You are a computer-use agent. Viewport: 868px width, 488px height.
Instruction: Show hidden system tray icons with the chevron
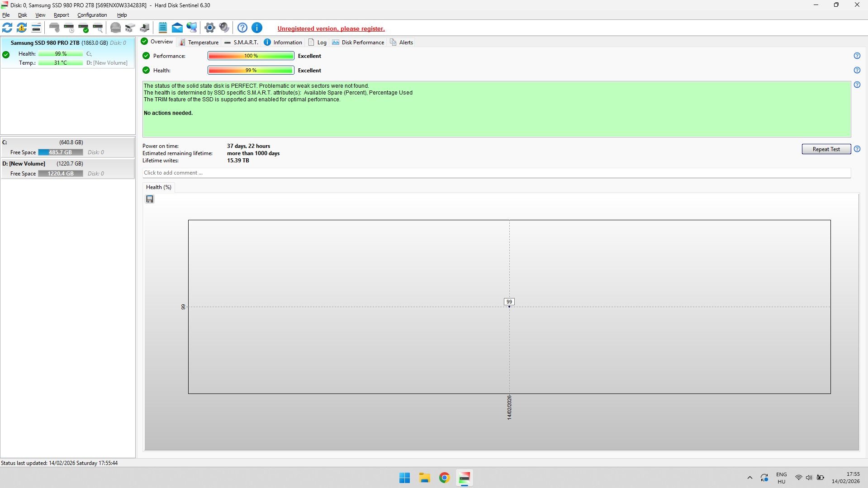click(750, 478)
